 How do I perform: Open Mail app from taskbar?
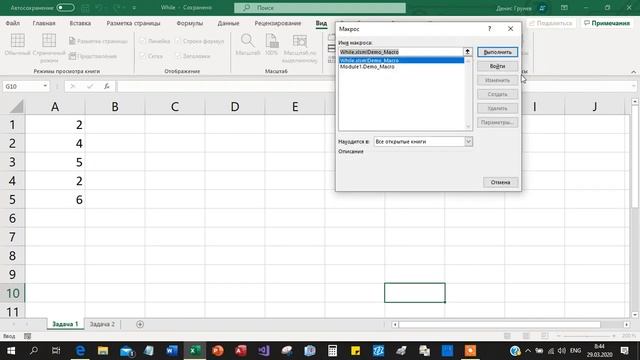pos(127,351)
